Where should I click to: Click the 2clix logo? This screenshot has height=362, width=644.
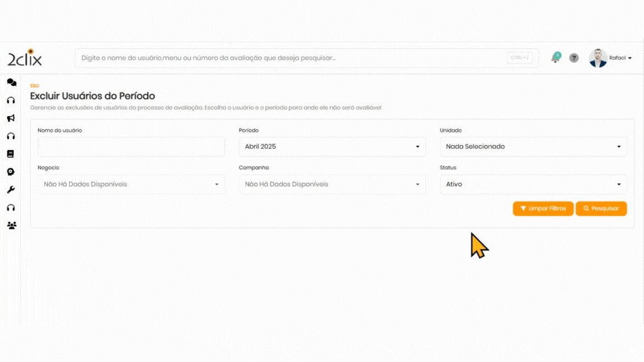(25, 58)
